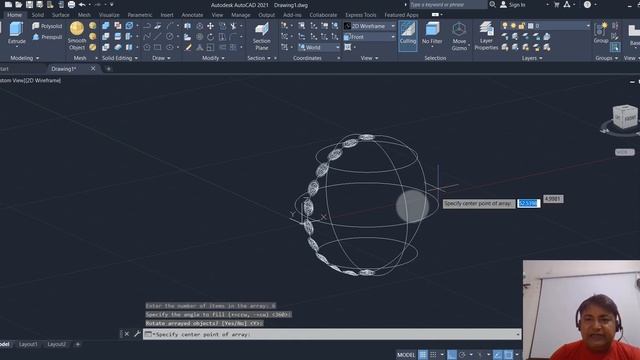The width and height of the screenshot is (640, 360).
Task: Click the Save icon in quick access toolbar
Action: click(x=29, y=5)
